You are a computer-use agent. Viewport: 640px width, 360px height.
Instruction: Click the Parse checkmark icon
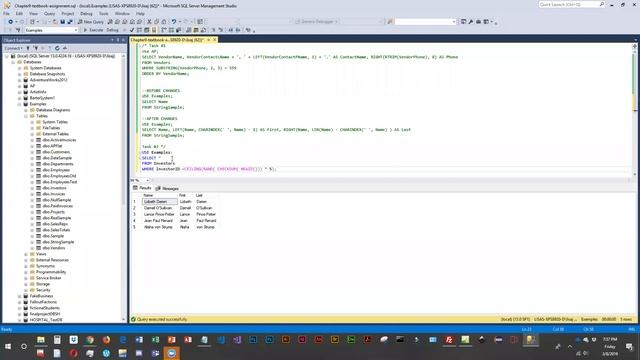131,30
